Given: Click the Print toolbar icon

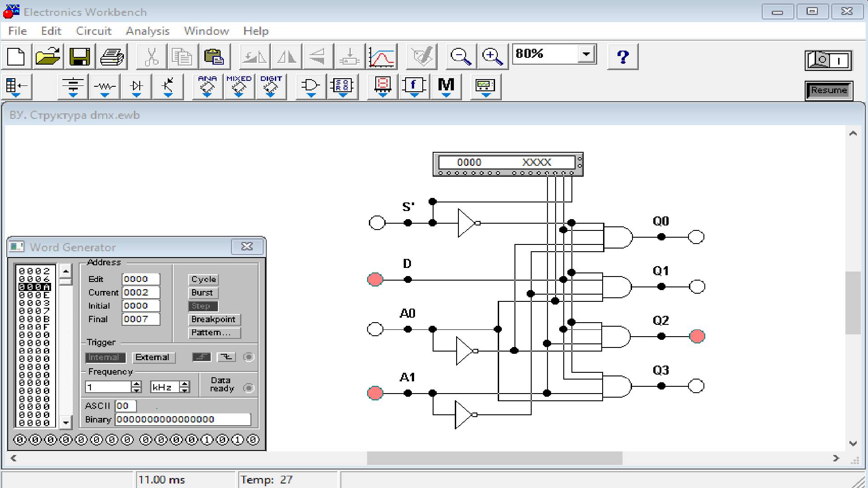Looking at the screenshot, I should pyautogui.click(x=112, y=57).
